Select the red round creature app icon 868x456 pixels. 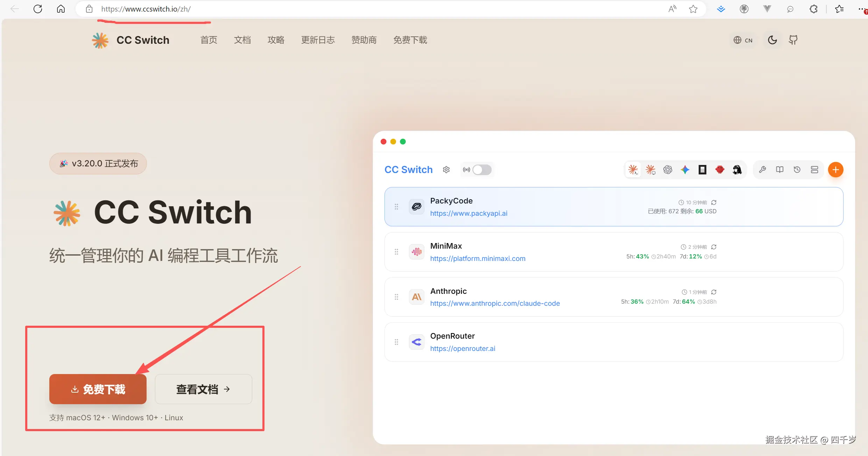pyautogui.click(x=720, y=170)
